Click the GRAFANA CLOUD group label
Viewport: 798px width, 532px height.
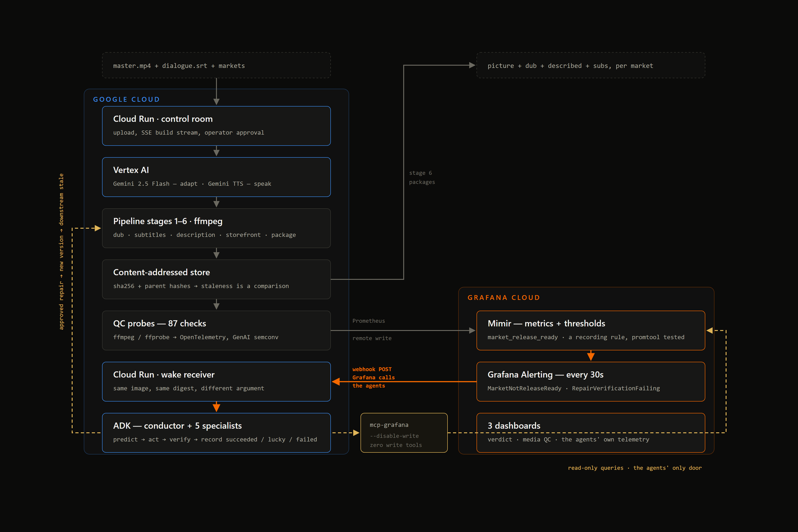coord(504,297)
